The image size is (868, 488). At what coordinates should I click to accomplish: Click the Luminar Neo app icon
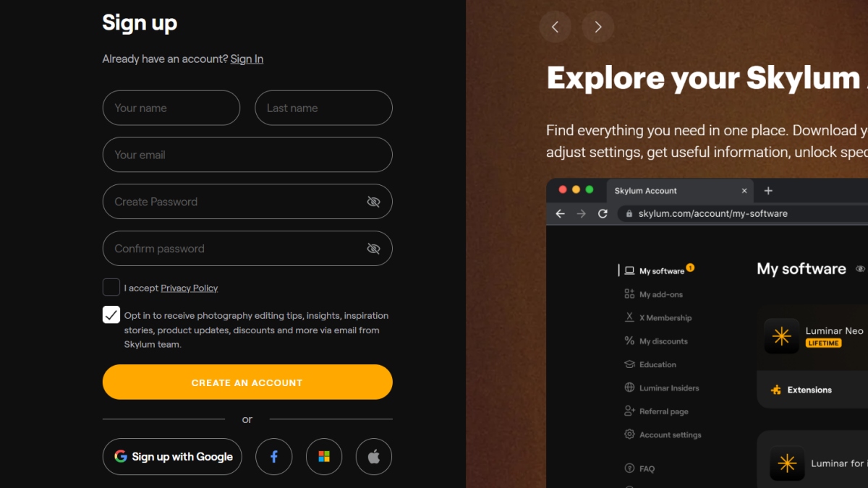click(782, 336)
